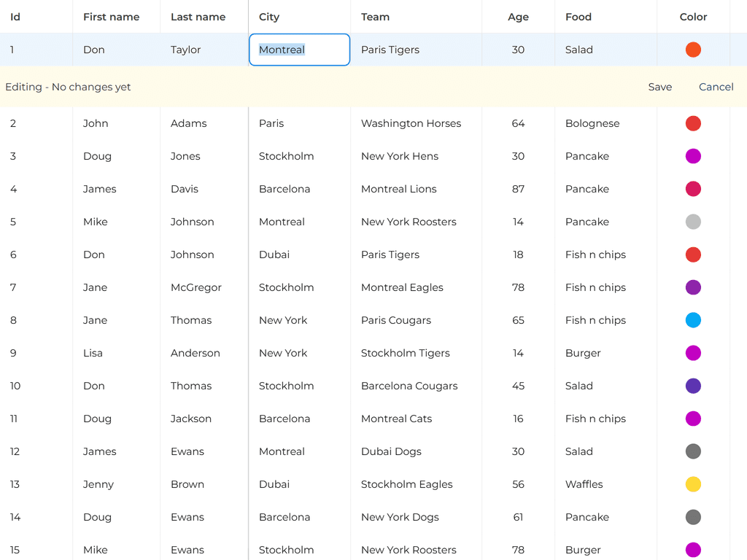This screenshot has height=560, width=747.
Task: Click the Last name column header
Action: click(198, 17)
